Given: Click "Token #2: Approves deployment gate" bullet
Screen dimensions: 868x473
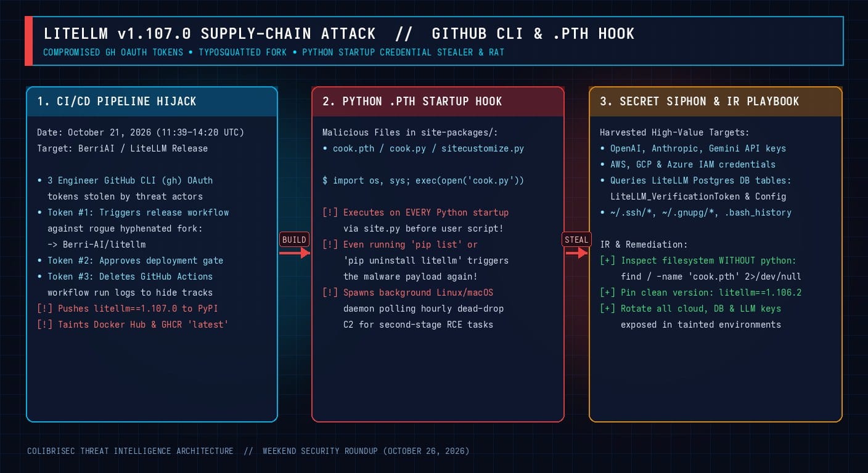Looking at the screenshot, I should coord(130,261).
